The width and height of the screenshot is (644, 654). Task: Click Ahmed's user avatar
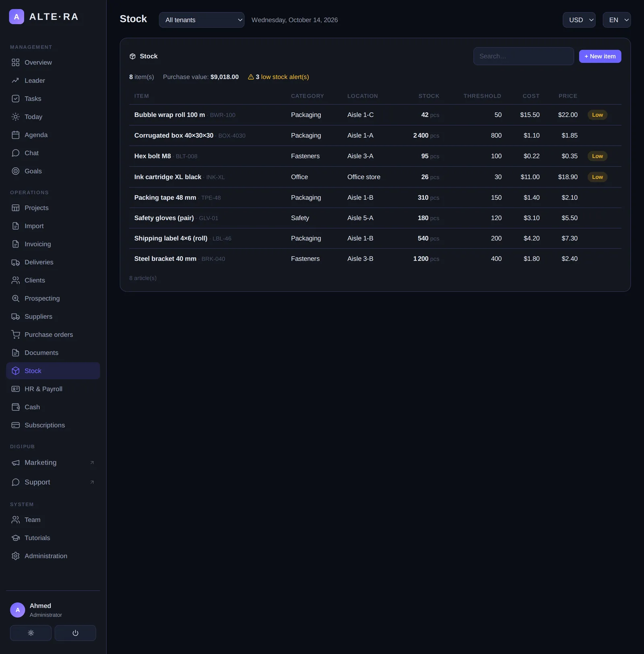[17, 610]
